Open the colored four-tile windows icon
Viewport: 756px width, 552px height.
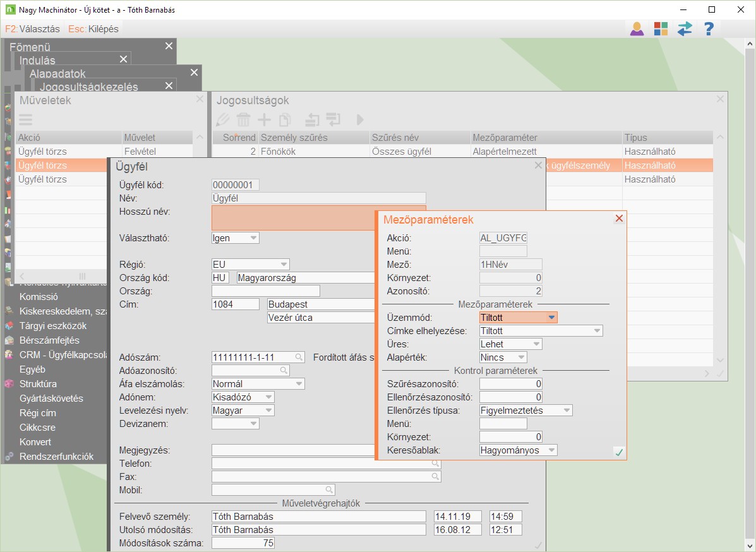(661, 28)
